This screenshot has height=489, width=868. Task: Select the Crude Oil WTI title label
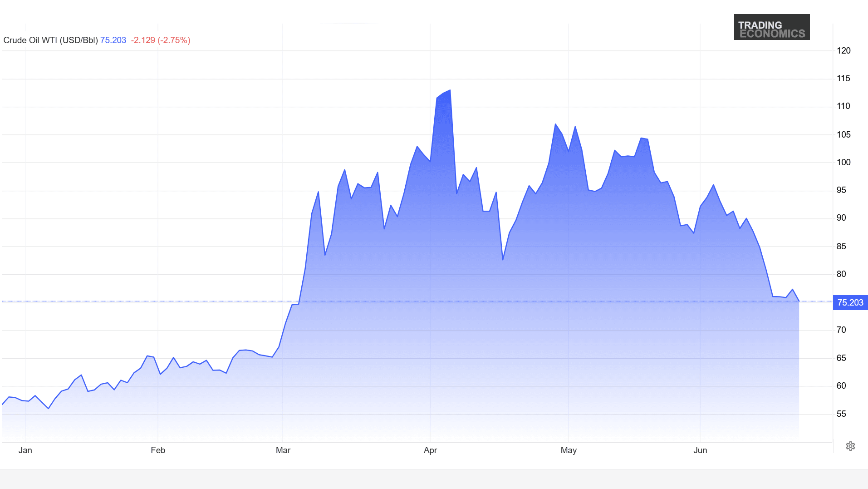coord(50,40)
